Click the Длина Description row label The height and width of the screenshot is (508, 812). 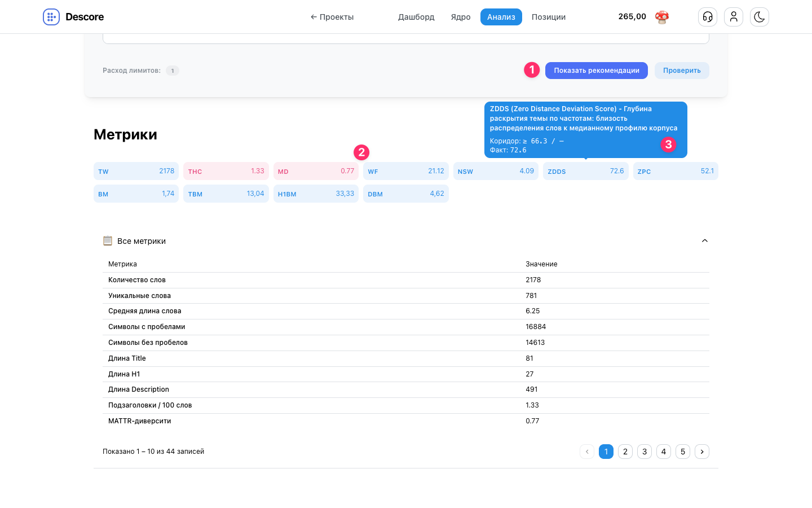(139, 389)
